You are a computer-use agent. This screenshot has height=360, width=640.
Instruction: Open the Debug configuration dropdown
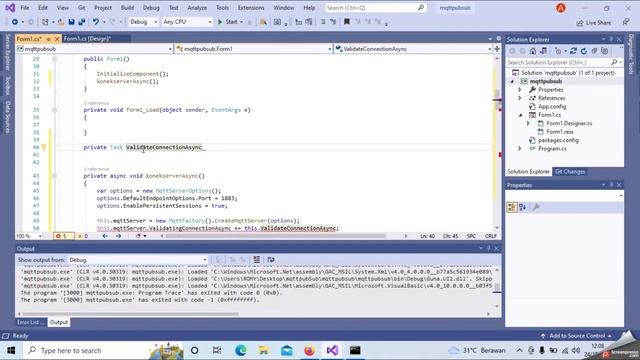143,22
